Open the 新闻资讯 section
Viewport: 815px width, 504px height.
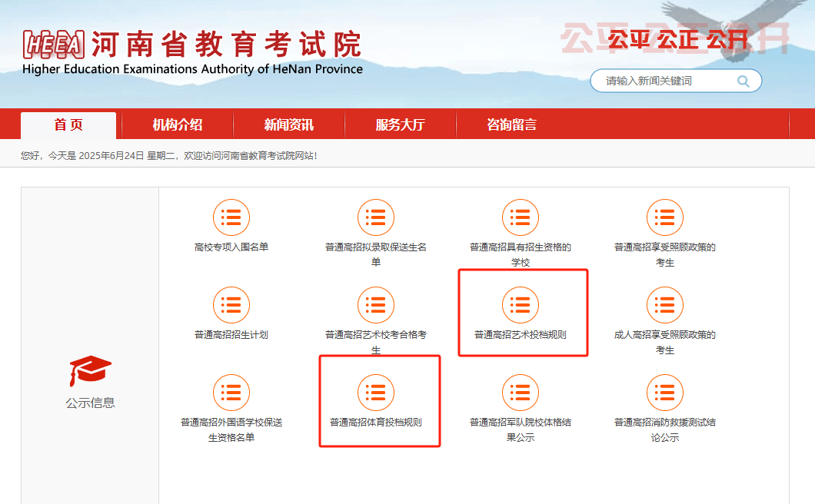(288, 125)
